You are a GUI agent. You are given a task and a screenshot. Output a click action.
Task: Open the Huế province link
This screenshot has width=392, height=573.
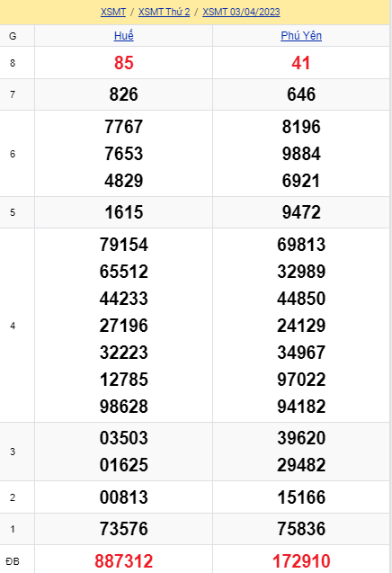tap(124, 36)
